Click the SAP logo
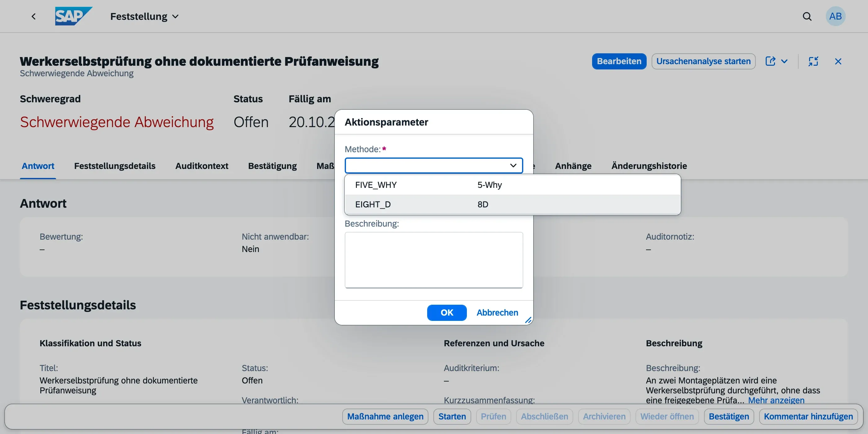Image resolution: width=868 pixels, height=434 pixels. tap(74, 16)
